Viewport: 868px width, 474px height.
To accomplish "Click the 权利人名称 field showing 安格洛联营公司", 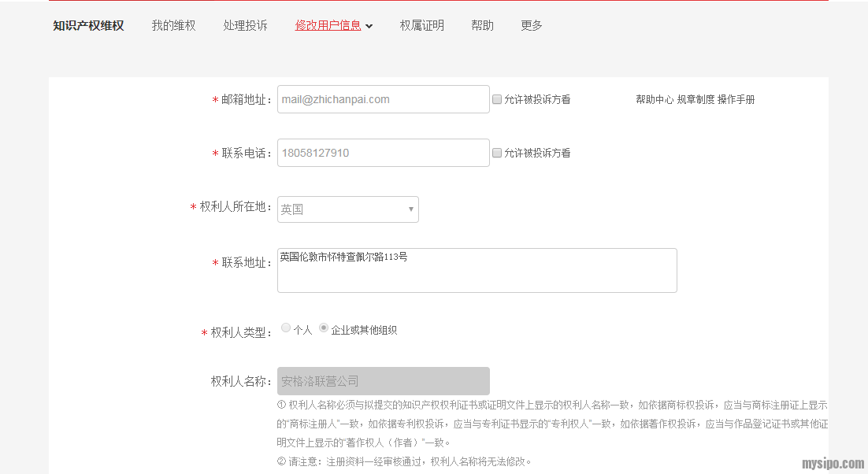I will coord(383,381).
